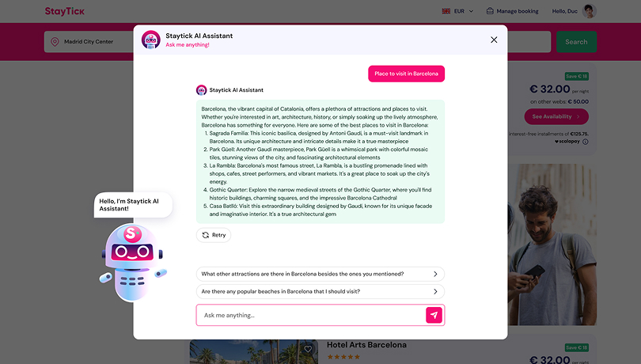The image size is (641, 364).
Task: Click the Madrid City Center location field
Action: click(x=89, y=42)
